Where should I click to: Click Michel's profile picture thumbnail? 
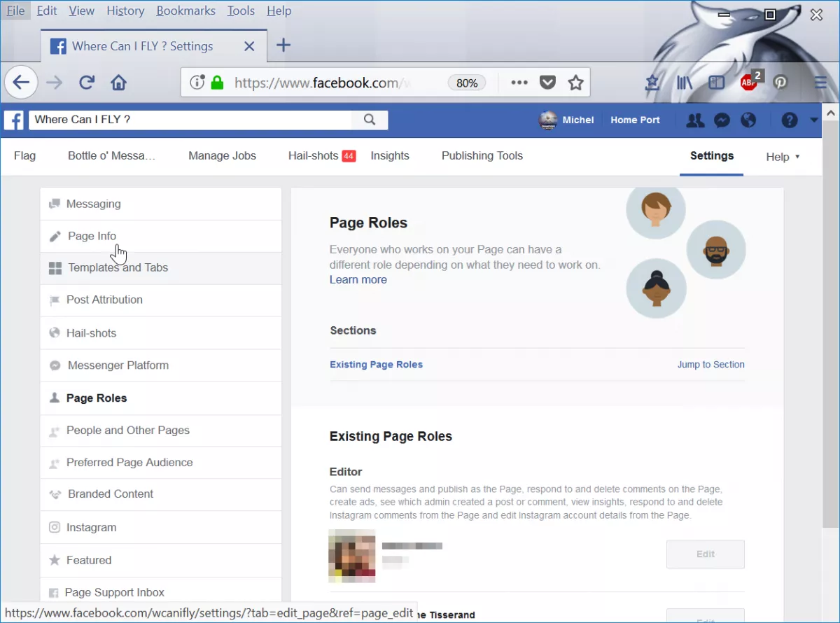548,120
